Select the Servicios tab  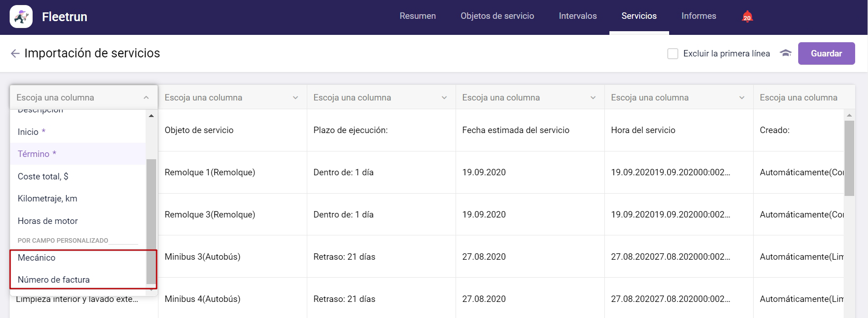point(639,16)
